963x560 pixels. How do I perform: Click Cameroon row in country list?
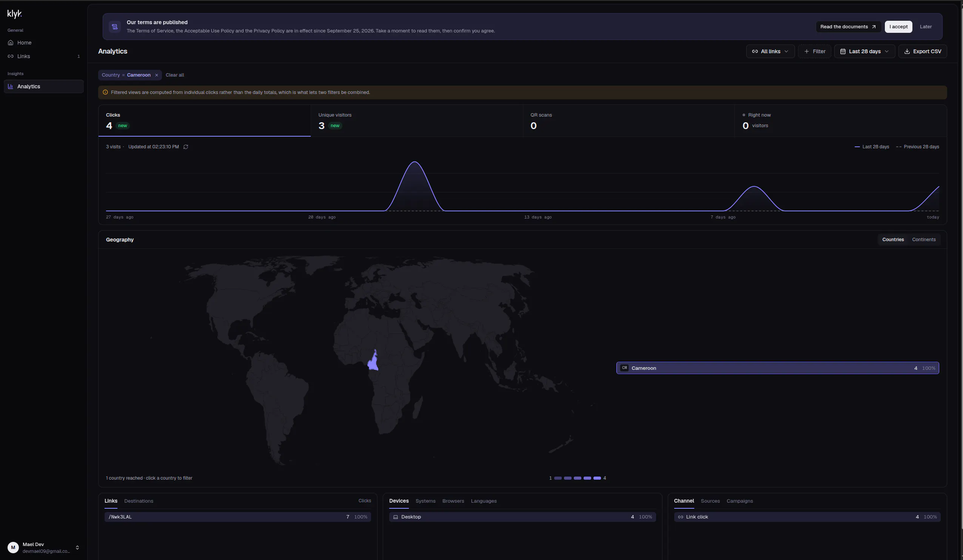pyautogui.click(x=778, y=368)
